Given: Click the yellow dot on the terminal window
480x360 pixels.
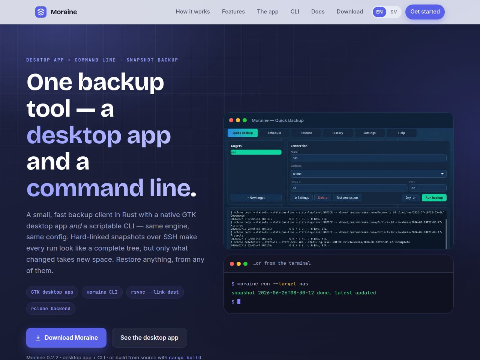Looking at the screenshot, I should click(x=239, y=264).
